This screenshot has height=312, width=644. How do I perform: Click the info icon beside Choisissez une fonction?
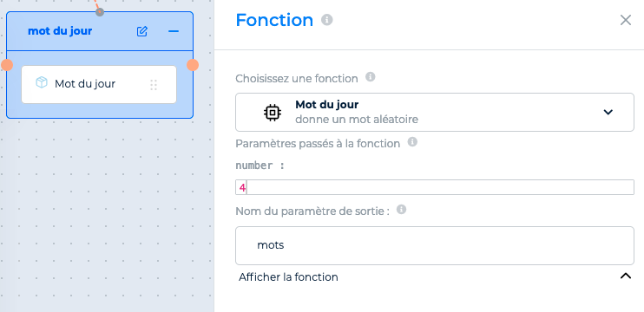pos(370,76)
